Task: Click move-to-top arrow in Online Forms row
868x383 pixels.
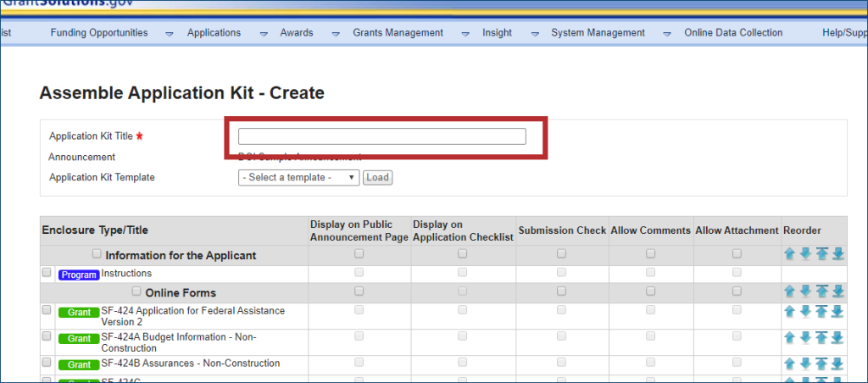Action: pos(822,291)
